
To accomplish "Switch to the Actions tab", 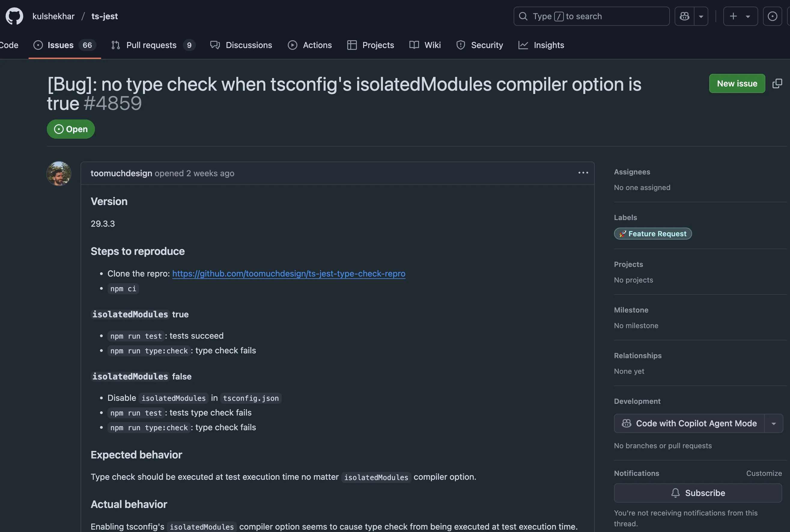I will point(310,45).
